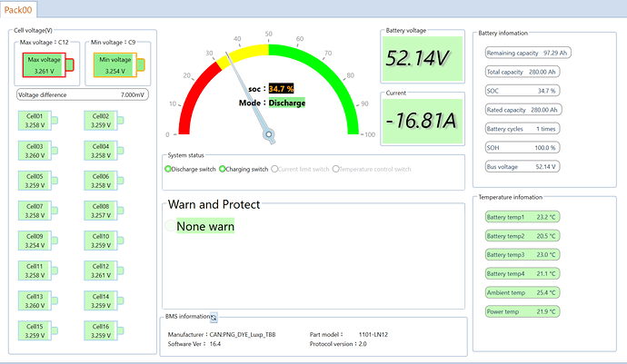Select the Cell09 battery icon
Screen dimensions: 627x364
click(x=38, y=241)
